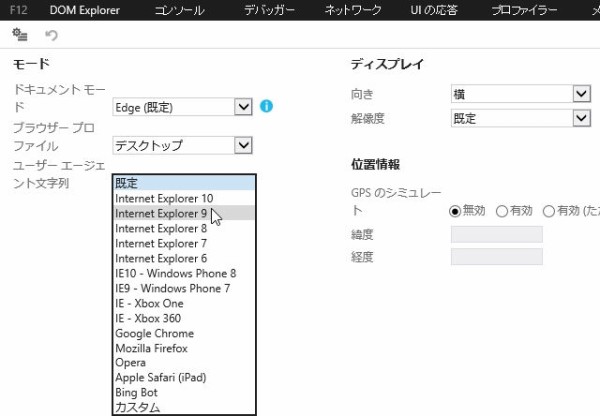Viewport: 600px width, 416px height.
Task: Open the Edge (既定) document mode dropdown
Action: coord(182,107)
